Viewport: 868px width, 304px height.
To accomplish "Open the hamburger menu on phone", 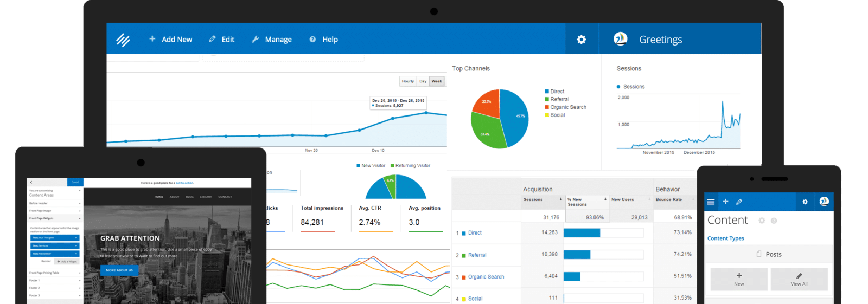I will [x=711, y=202].
